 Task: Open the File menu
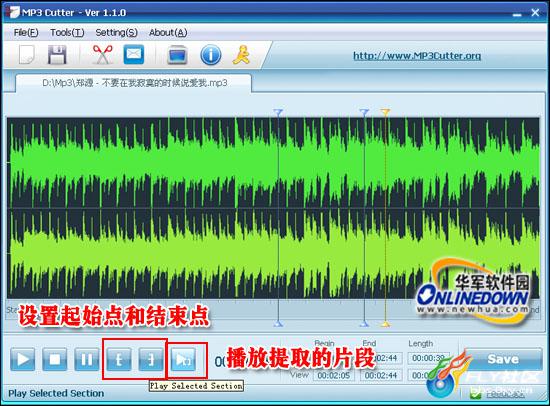click(26, 33)
